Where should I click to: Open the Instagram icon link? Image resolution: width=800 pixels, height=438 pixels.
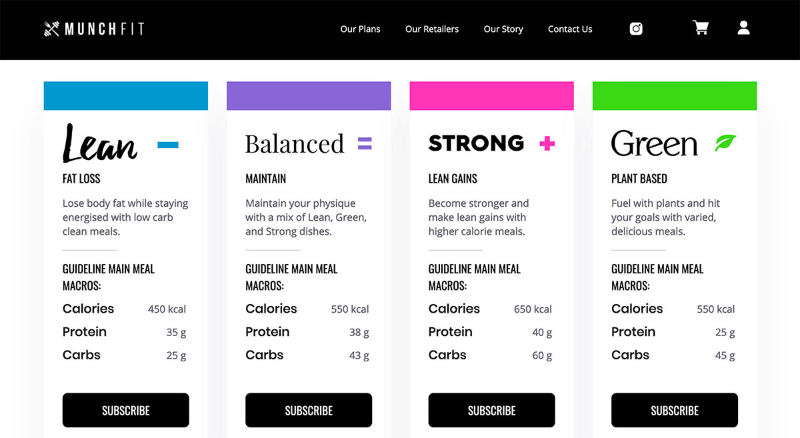(x=636, y=29)
